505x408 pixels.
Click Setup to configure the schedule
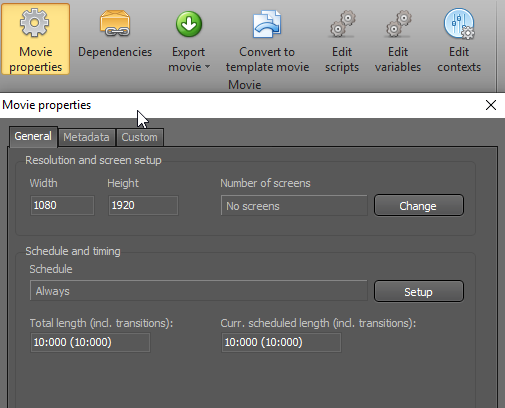[x=419, y=291]
